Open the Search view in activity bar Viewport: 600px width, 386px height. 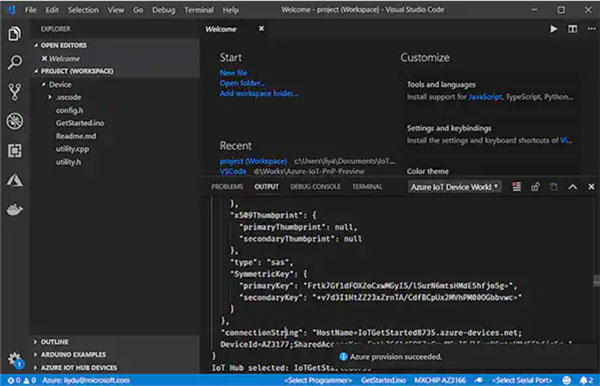click(15, 62)
